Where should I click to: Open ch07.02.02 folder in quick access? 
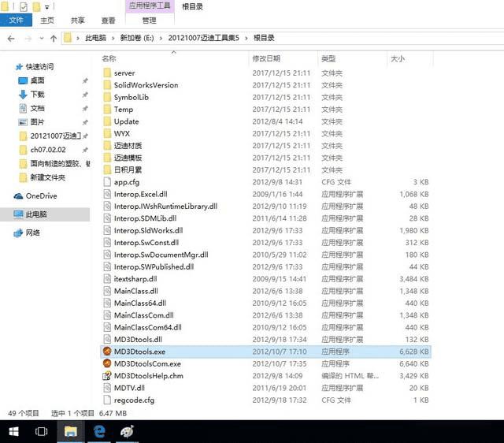coord(48,150)
